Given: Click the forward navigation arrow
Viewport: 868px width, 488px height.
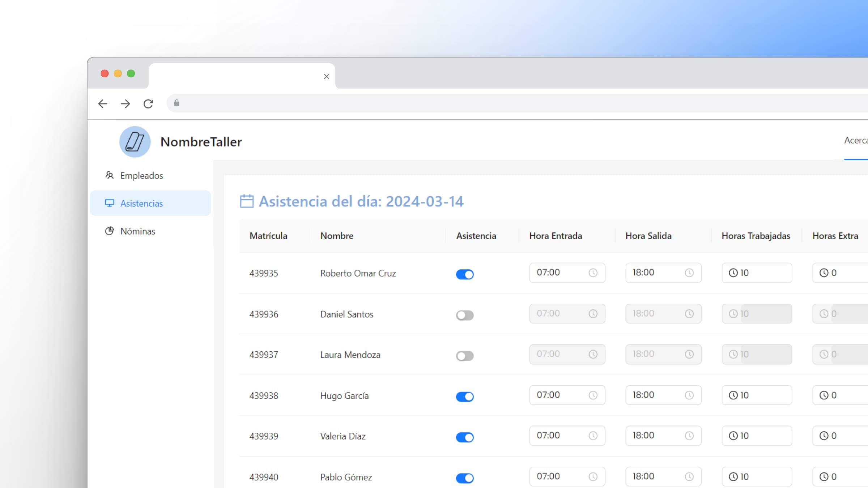Looking at the screenshot, I should click(125, 104).
